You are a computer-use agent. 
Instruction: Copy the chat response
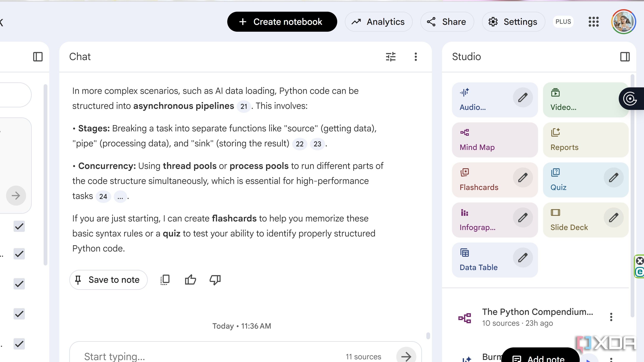coord(165,280)
